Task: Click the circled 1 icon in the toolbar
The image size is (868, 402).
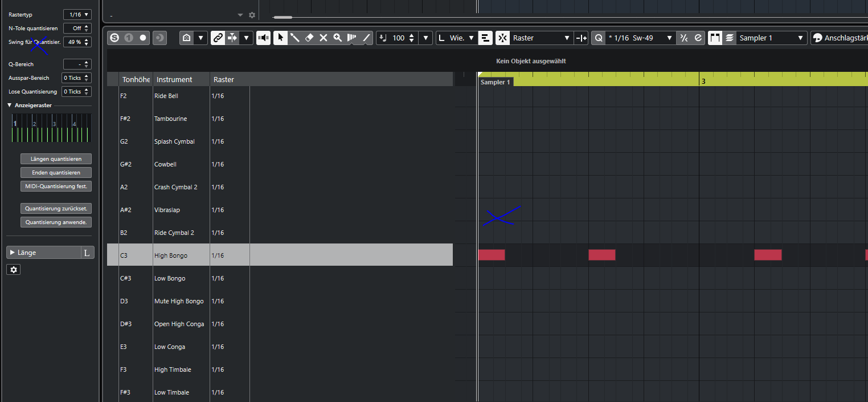Action: click(x=129, y=38)
